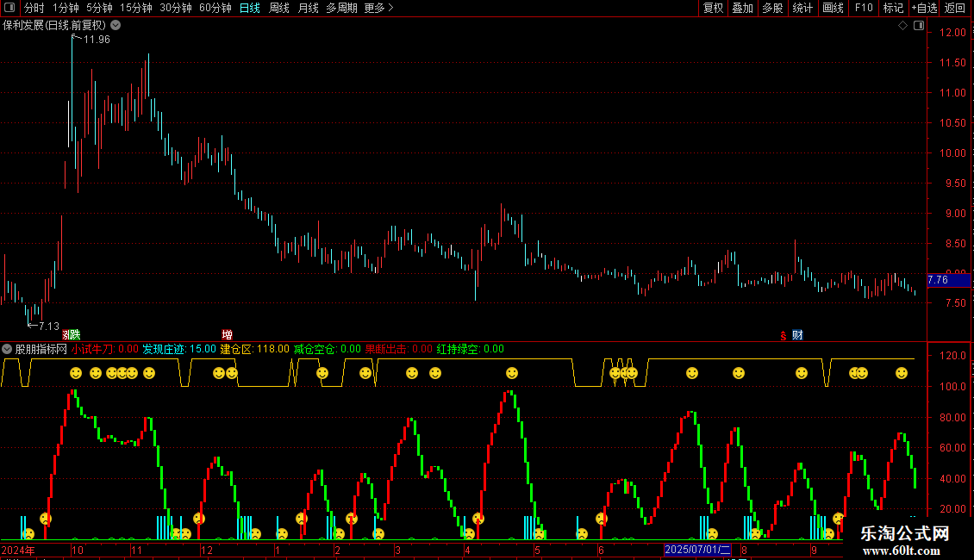The height and width of the screenshot is (560, 974).
Task: Select the 15分钟 period tab
Action: coord(136,8)
